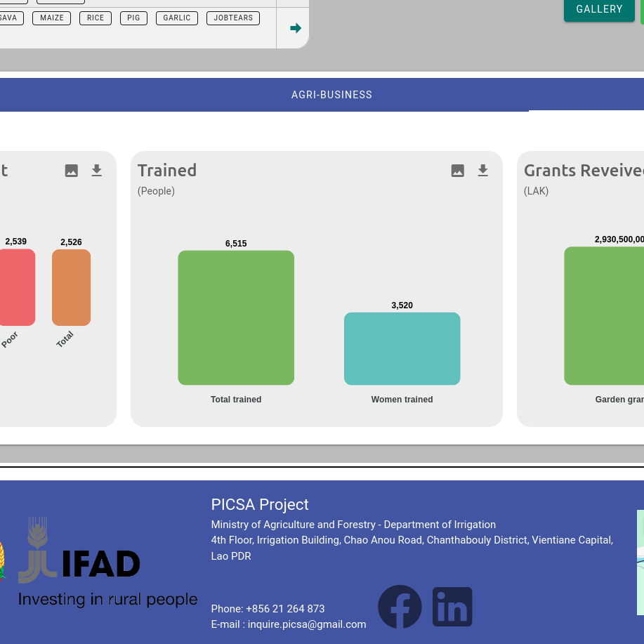Click the red Poor bar

(16, 287)
